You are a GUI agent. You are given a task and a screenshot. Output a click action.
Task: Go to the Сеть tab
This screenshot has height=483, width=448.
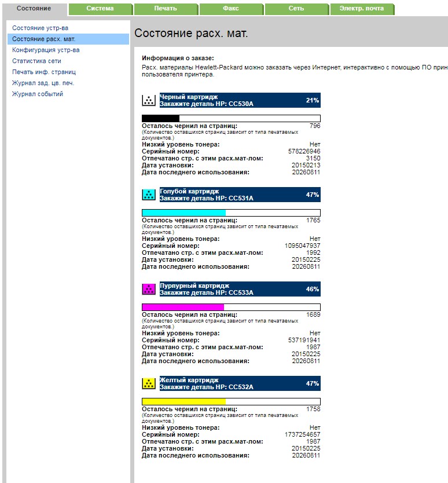click(x=296, y=9)
